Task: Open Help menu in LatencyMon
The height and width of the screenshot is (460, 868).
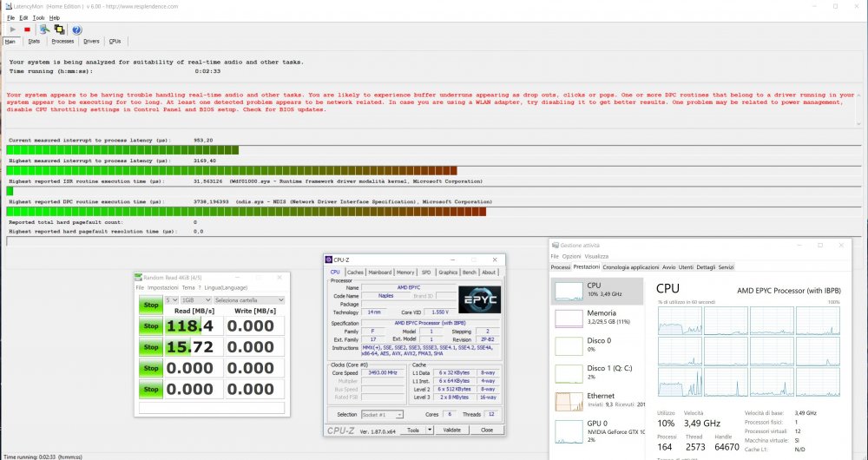Action: (54, 17)
